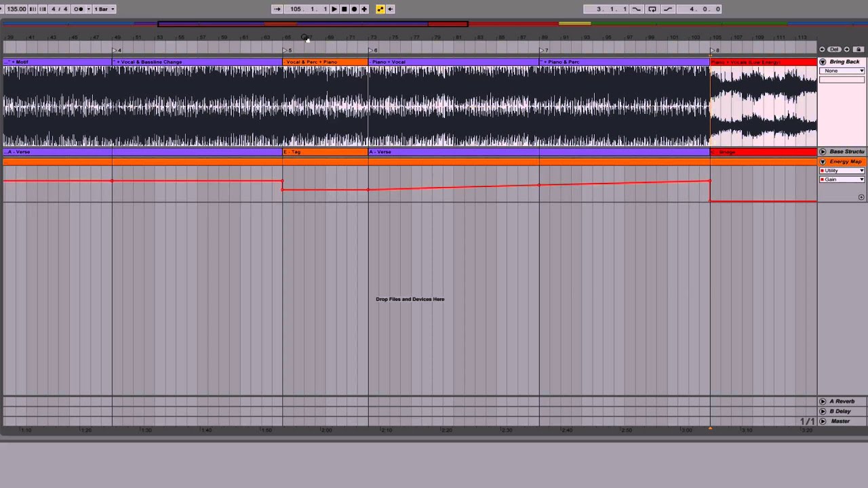Viewport: 868px width, 488px height.
Task: Select the orange E - Tag clip
Action: click(325, 152)
